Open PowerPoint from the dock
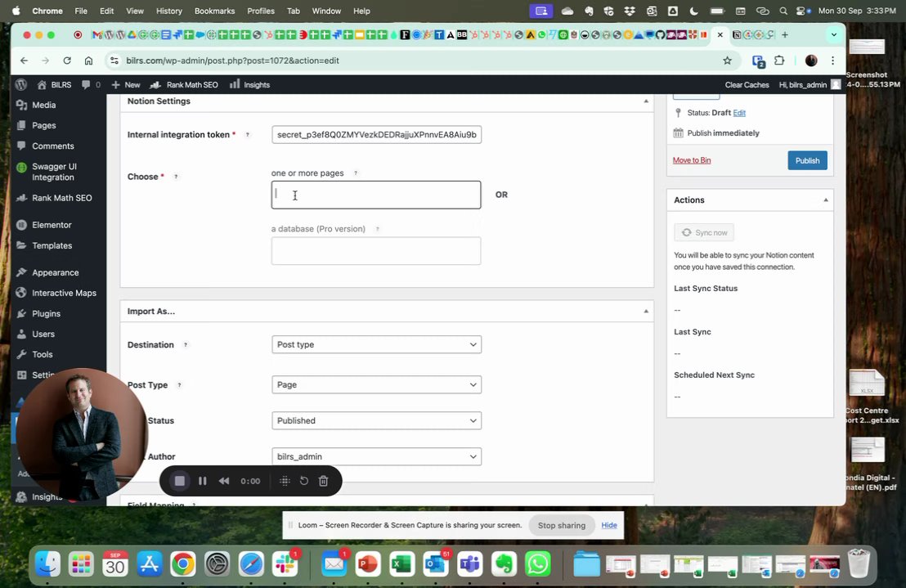 tap(367, 564)
